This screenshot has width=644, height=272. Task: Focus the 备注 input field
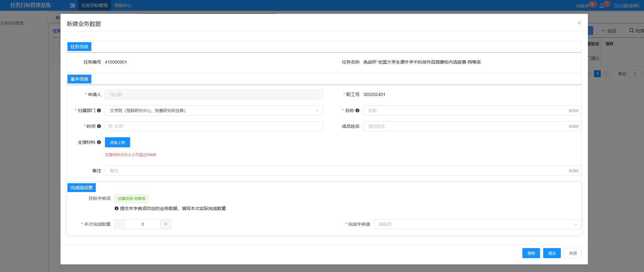pyautogui.click(x=343, y=171)
